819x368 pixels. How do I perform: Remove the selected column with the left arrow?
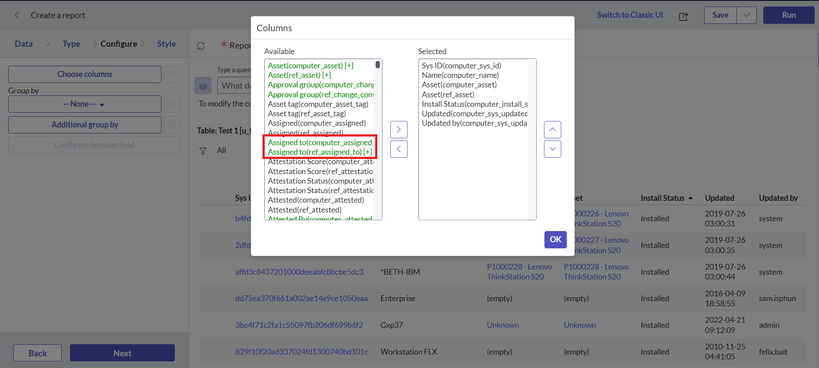coord(399,149)
